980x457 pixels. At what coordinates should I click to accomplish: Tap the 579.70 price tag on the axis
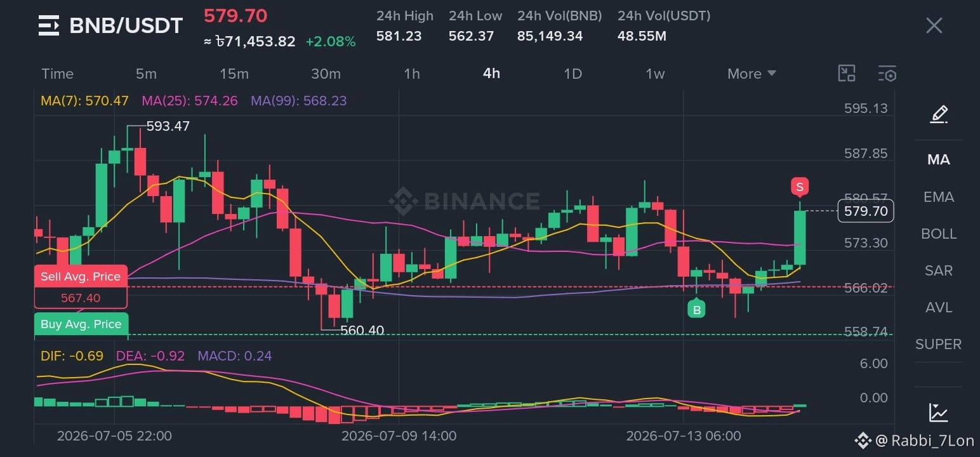866,211
